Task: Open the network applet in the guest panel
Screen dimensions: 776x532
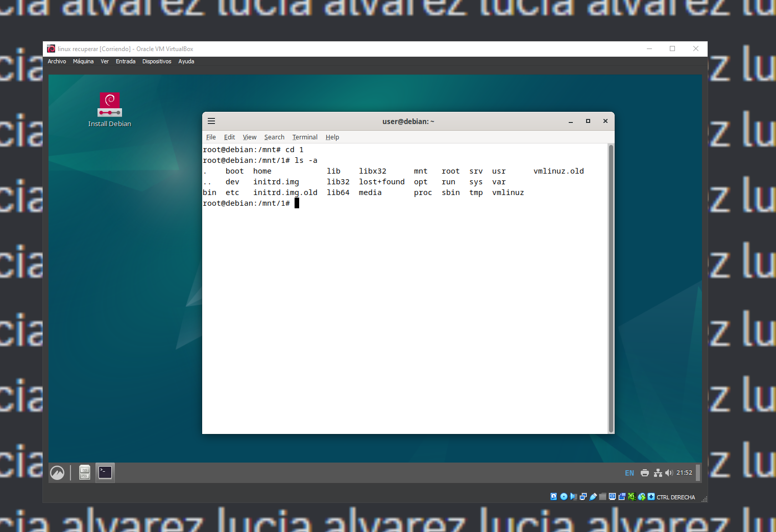Action: click(658, 473)
